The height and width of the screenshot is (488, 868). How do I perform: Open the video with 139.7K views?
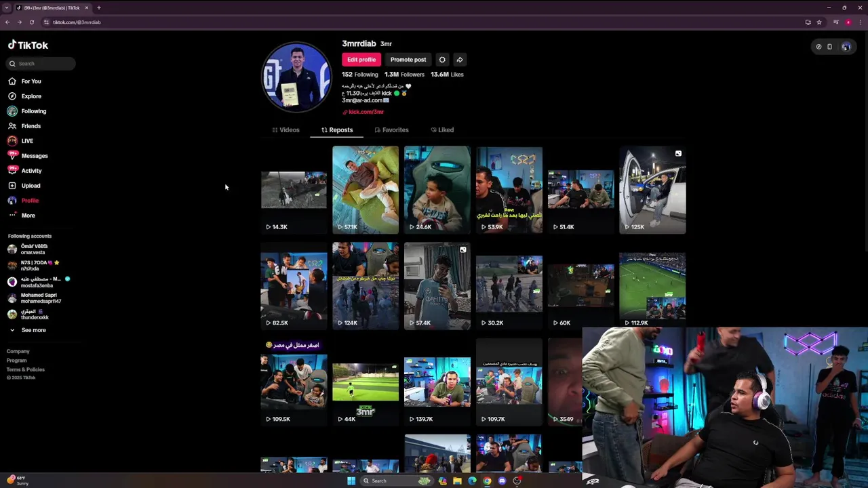437,382
